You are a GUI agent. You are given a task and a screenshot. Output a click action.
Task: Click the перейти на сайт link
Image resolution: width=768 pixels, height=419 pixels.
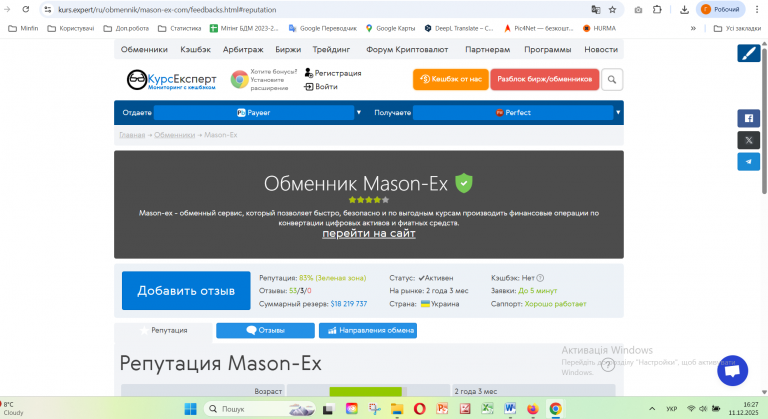[x=369, y=234]
